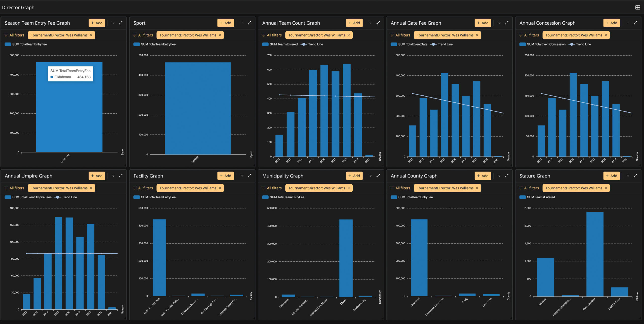The width and height of the screenshot is (644, 324).
Task: Open All filters on Annual Team Count Graph
Action: coord(272,35)
